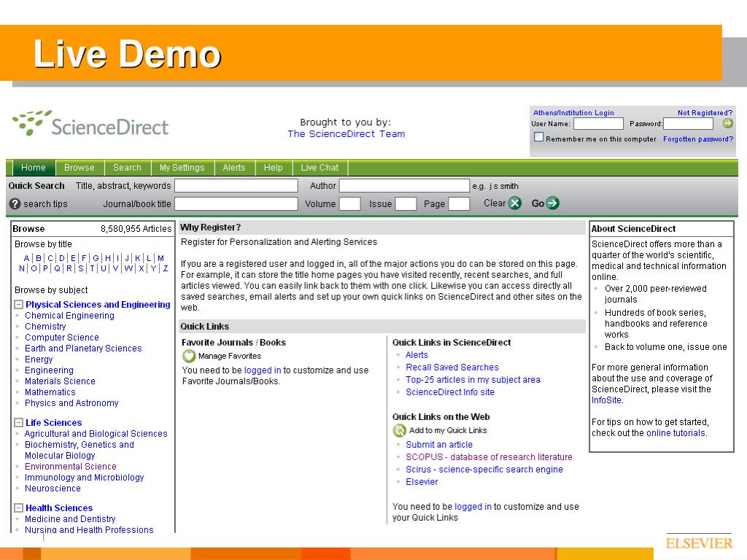The width and height of the screenshot is (747, 560).
Task: Collapse the Health Sciences section
Action: (18, 508)
